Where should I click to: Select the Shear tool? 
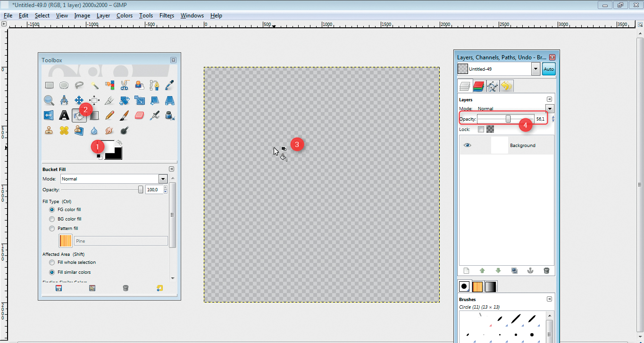pos(155,100)
